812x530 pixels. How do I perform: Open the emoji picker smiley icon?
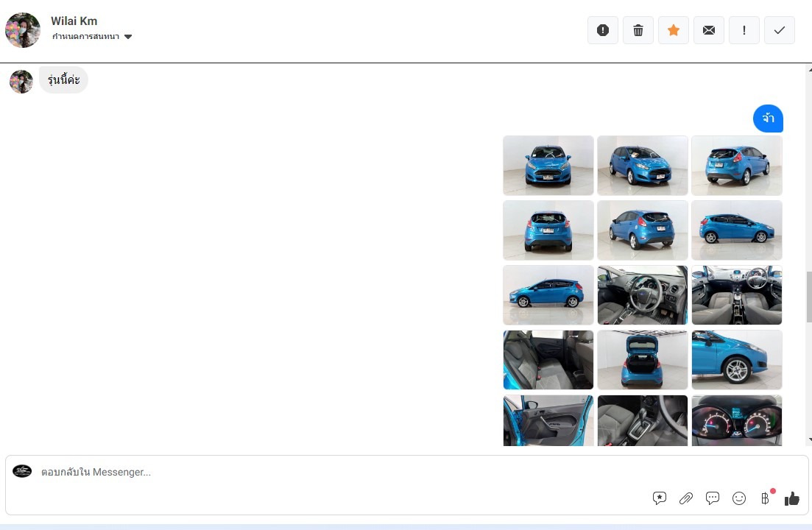pos(739,498)
